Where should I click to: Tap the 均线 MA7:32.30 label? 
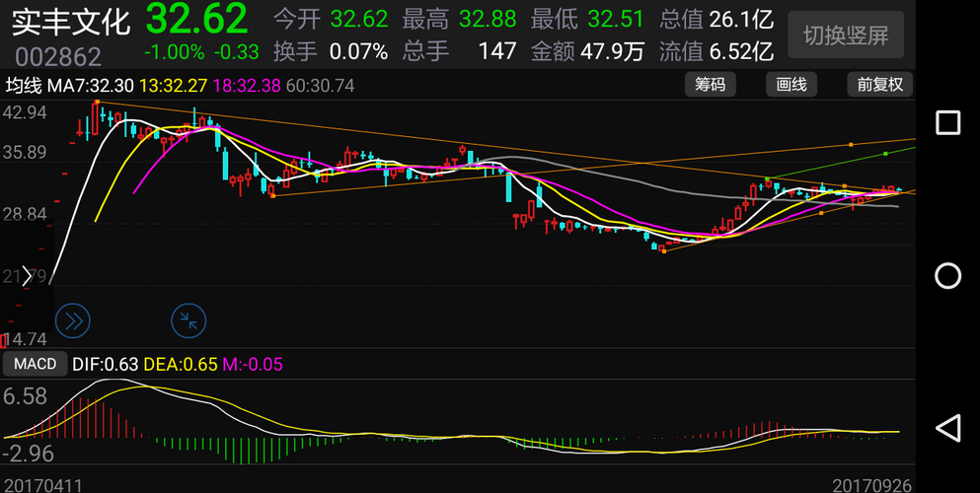click(x=70, y=86)
